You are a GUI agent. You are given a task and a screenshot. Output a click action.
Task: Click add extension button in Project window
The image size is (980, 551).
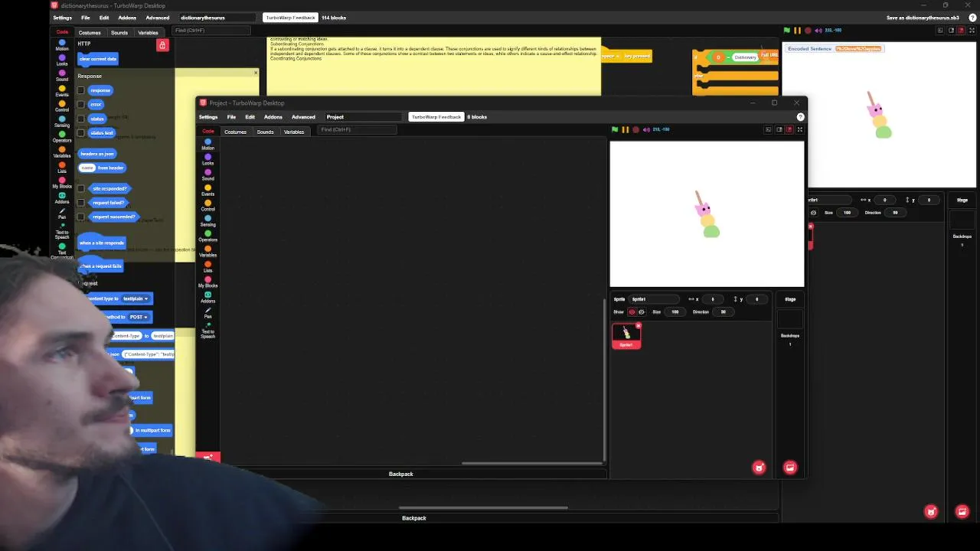[208, 457]
